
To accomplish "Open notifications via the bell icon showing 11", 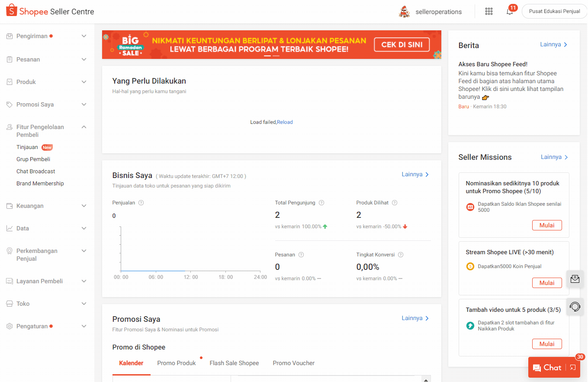I will tap(509, 12).
